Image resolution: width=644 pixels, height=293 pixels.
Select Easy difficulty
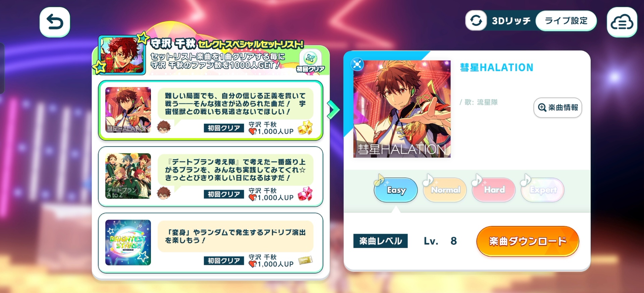coord(396,190)
